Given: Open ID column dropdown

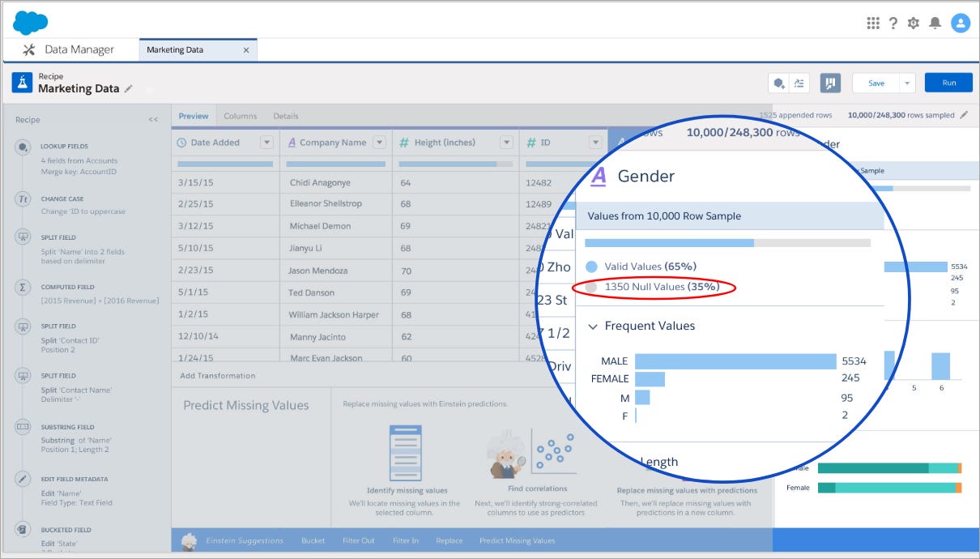Looking at the screenshot, I should pyautogui.click(x=595, y=143).
